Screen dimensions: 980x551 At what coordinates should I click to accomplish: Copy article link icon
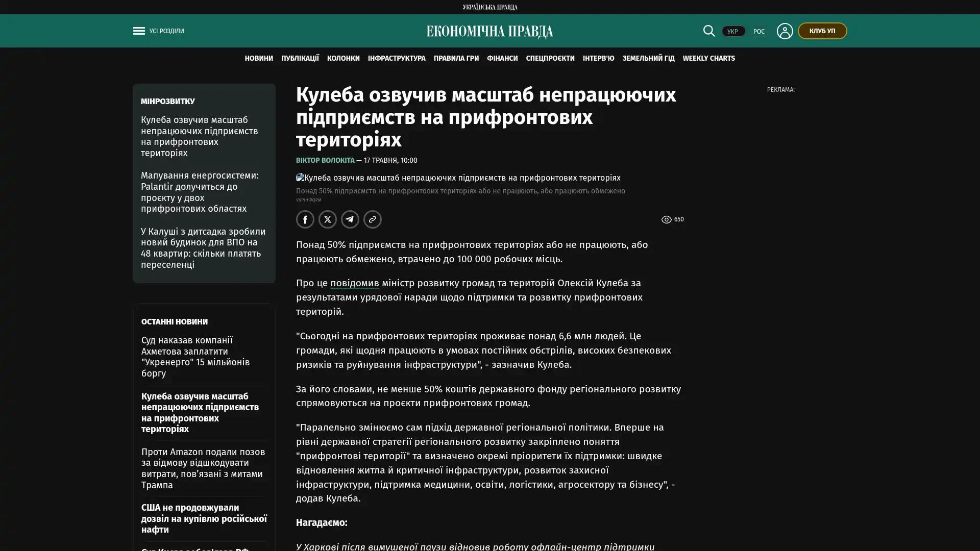click(x=373, y=219)
